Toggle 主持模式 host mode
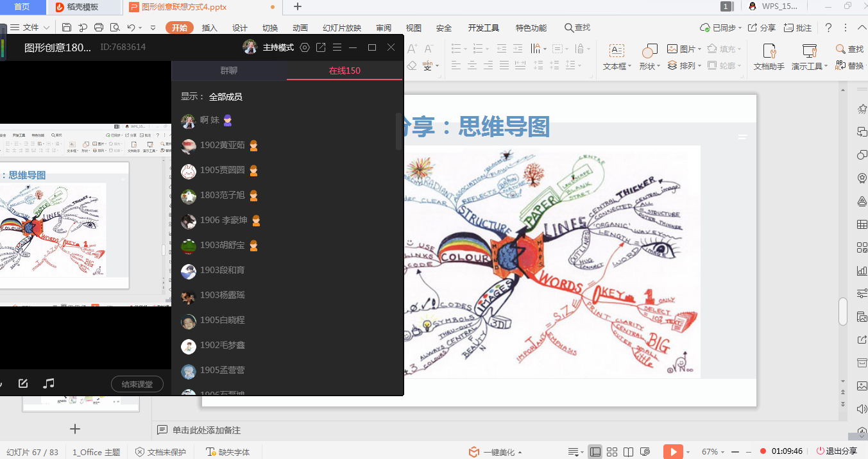Image resolution: width=868 pixels, height=459 pixels. (x=278, y=47)
